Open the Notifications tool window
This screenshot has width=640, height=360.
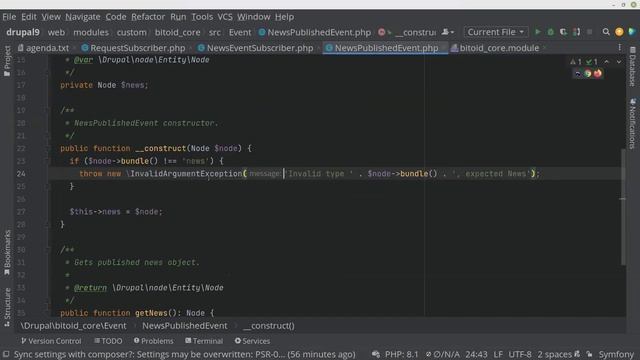tap(633, 124)
